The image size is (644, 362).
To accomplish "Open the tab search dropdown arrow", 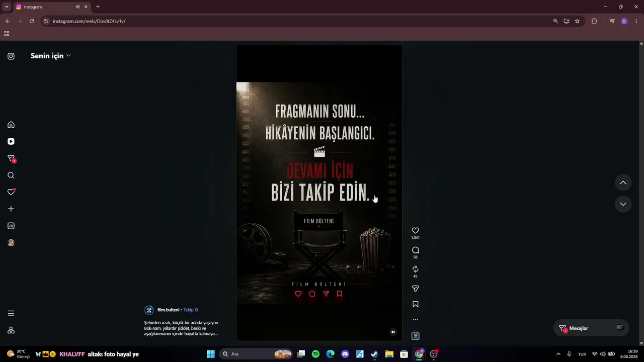I will point(7,7).
